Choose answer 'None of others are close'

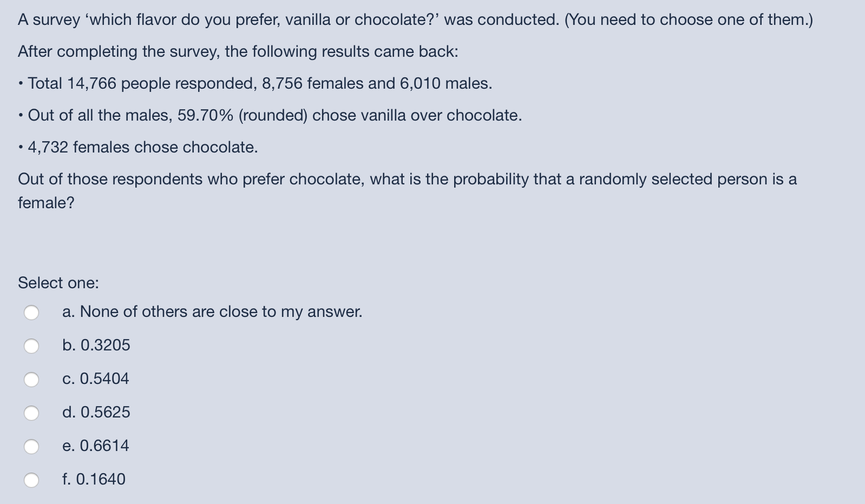[212, 311]
